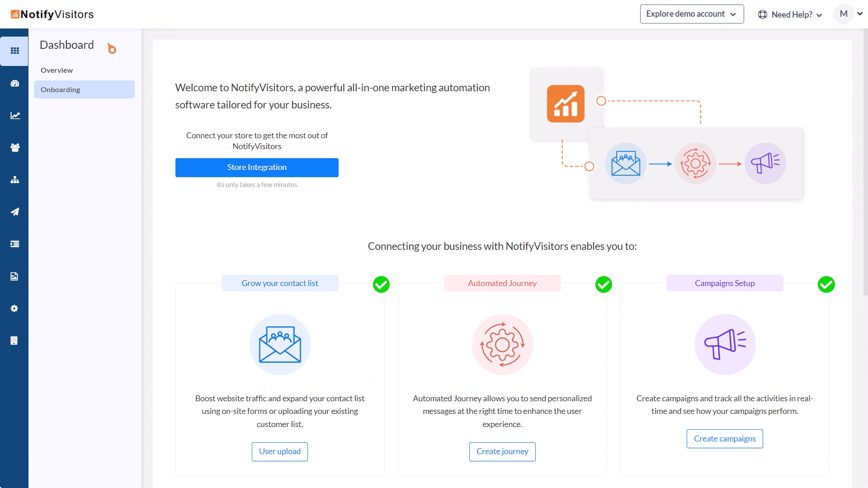Select the Overview menu item
This screenshot has height=488, width=868.
tap(57, 70)
